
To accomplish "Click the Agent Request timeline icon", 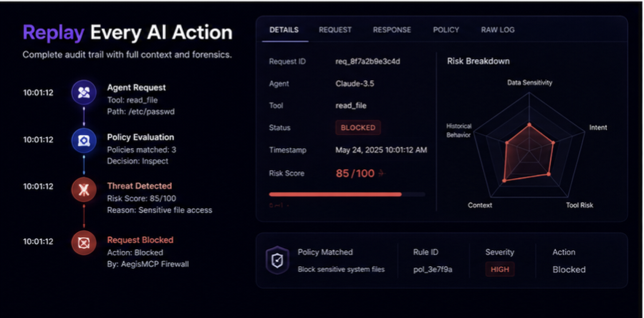I will 84,93.
